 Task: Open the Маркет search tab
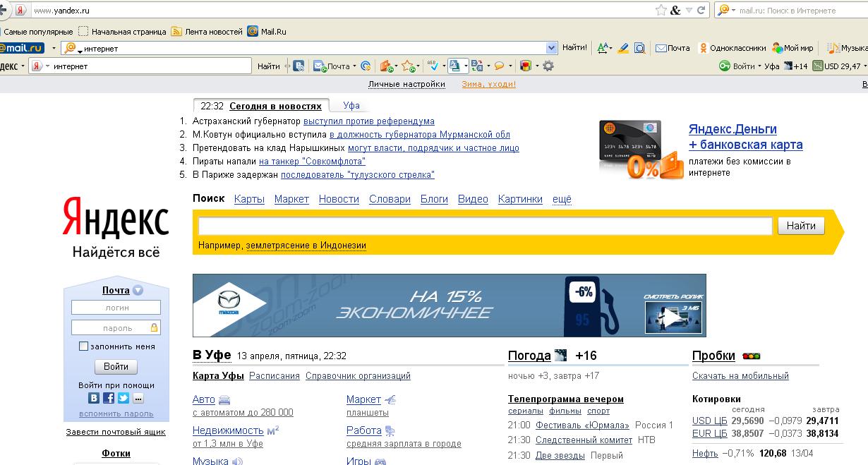pos(291,199)
